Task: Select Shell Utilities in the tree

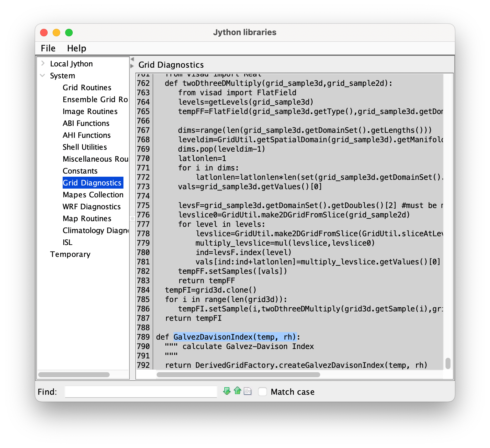Action: pyautogui.click(x=85, y=147)
